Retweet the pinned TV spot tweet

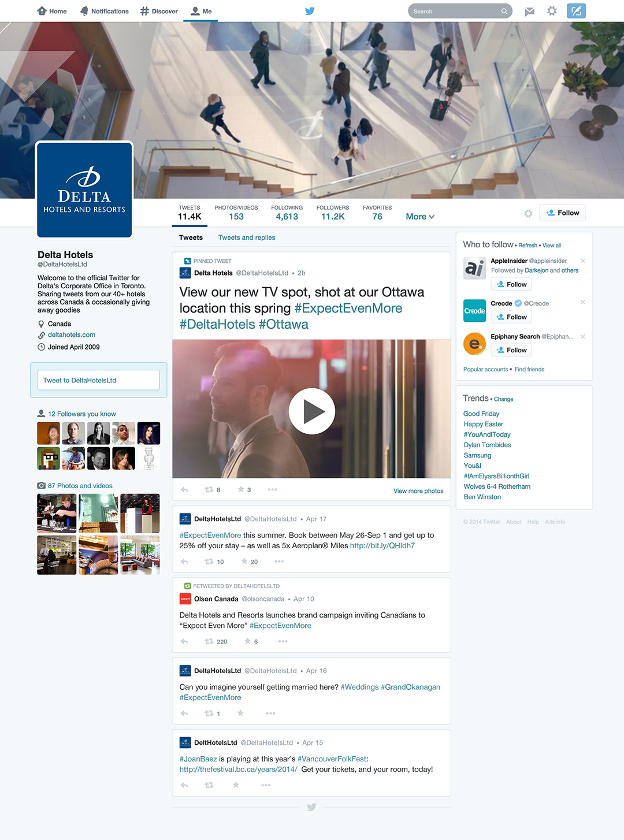tap(209, 490)
